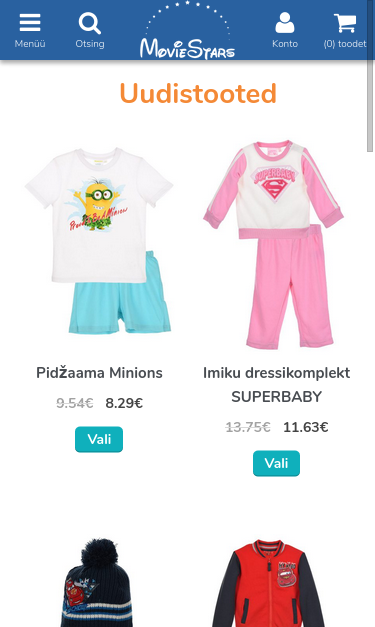Open the Konto user icon

point(285,22)
